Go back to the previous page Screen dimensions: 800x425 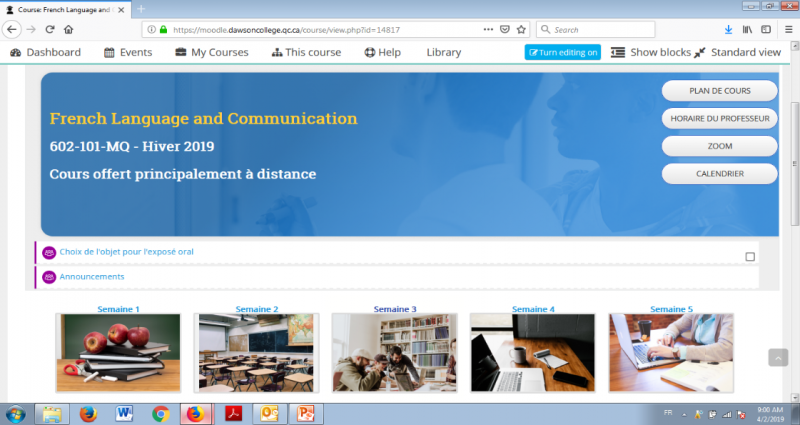pyautogui.click(x=12, y=30)
